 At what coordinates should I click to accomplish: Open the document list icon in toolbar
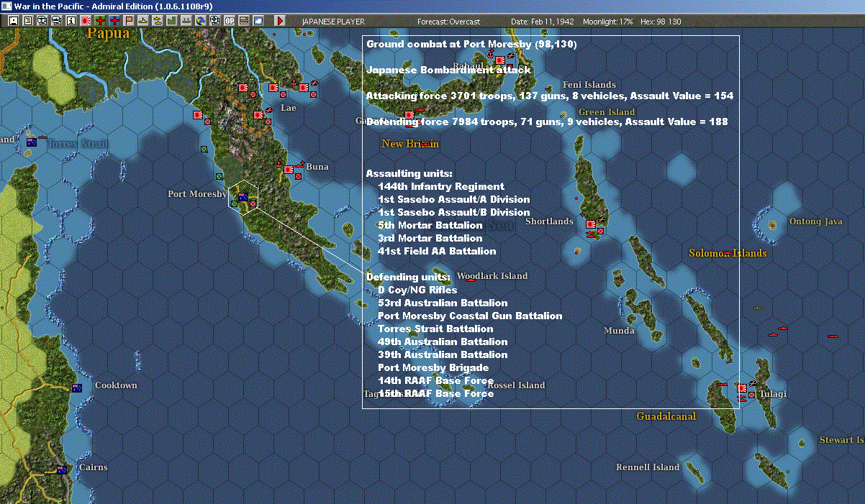(28, 21)
